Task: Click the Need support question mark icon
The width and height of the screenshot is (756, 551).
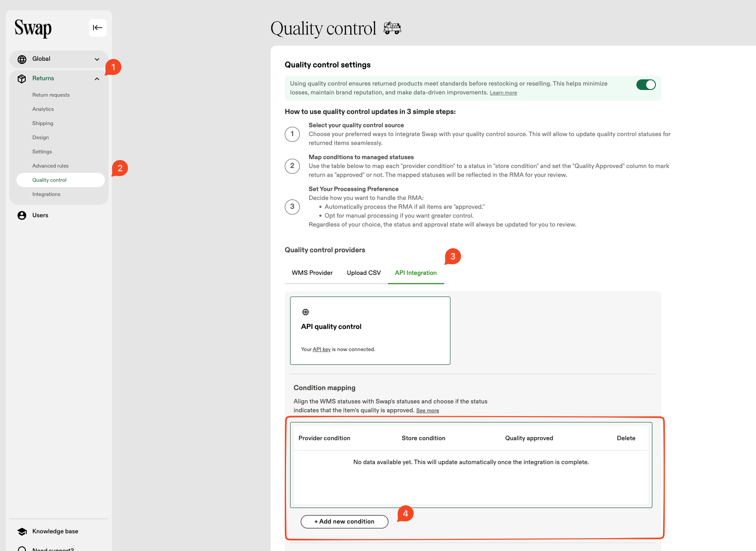Action: [x=21, y=549]
